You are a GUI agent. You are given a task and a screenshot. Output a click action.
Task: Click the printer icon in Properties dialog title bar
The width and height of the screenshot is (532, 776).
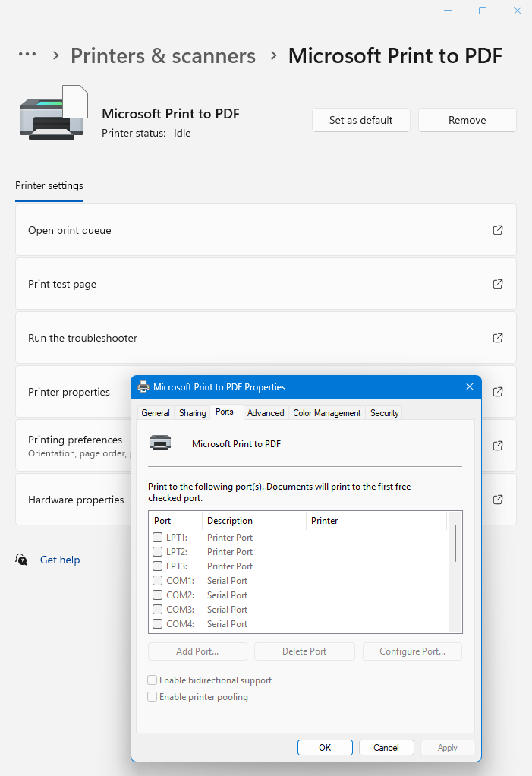(143, 387)
